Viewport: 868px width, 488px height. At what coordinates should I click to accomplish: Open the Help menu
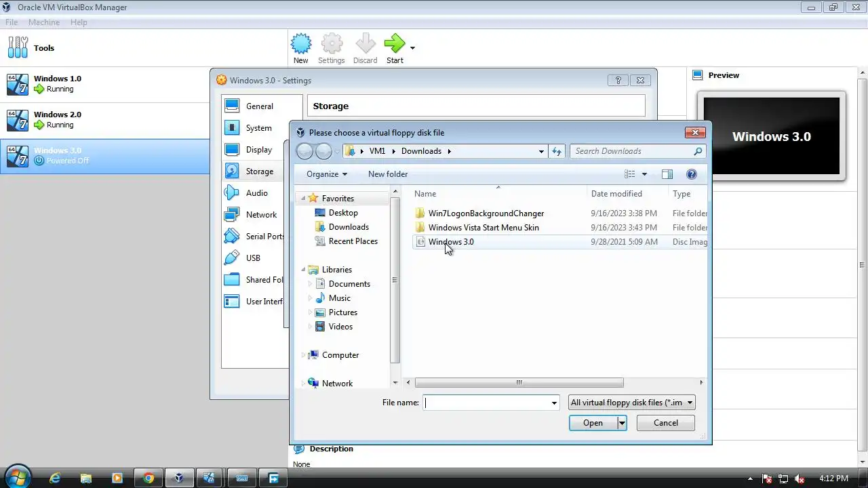click(79, 22)
